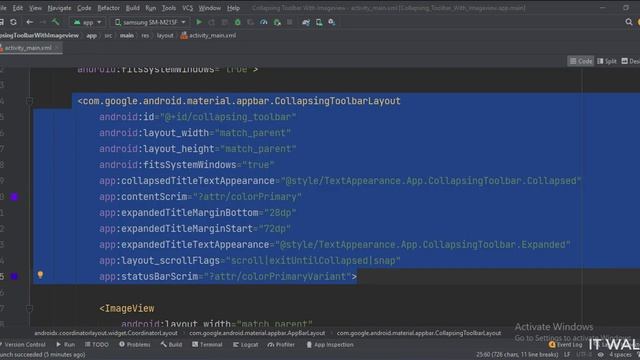The width and height of the screenshot is (640, 360).
Task: Open the Profile app gauge icon
Action: pyautogui.click(x=264, y=22)
